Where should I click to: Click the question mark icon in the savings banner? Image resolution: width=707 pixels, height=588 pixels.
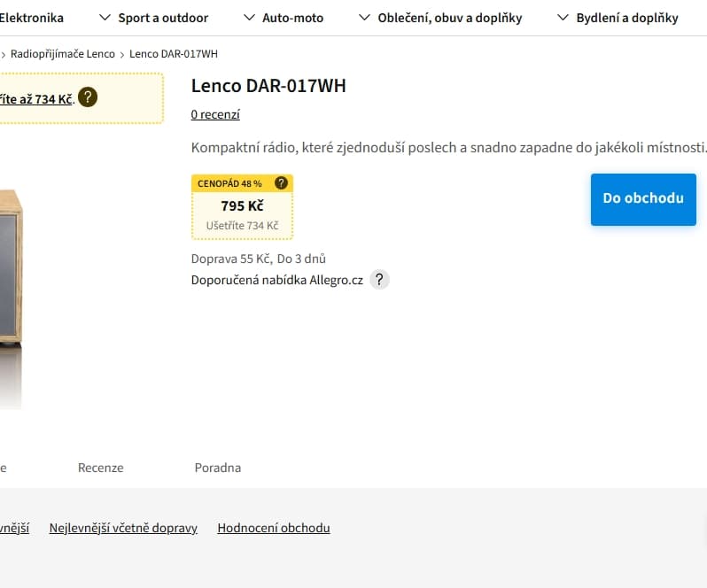(x=87, y=97)
